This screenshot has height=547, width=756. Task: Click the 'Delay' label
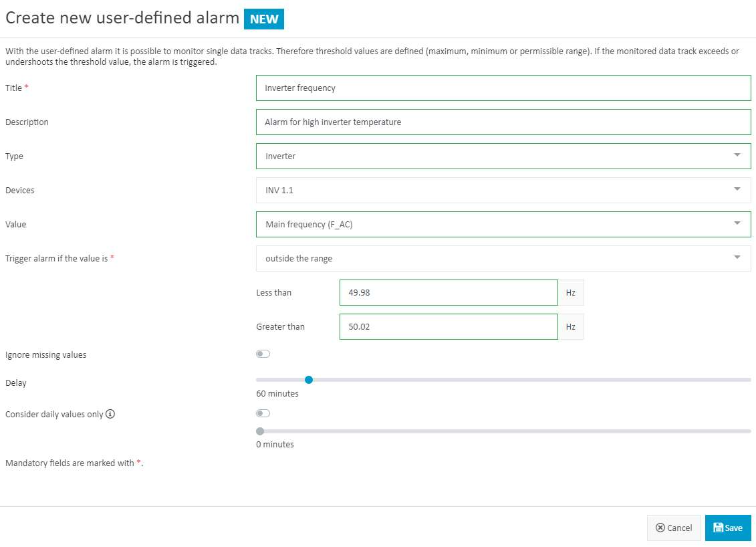point(16,383)
